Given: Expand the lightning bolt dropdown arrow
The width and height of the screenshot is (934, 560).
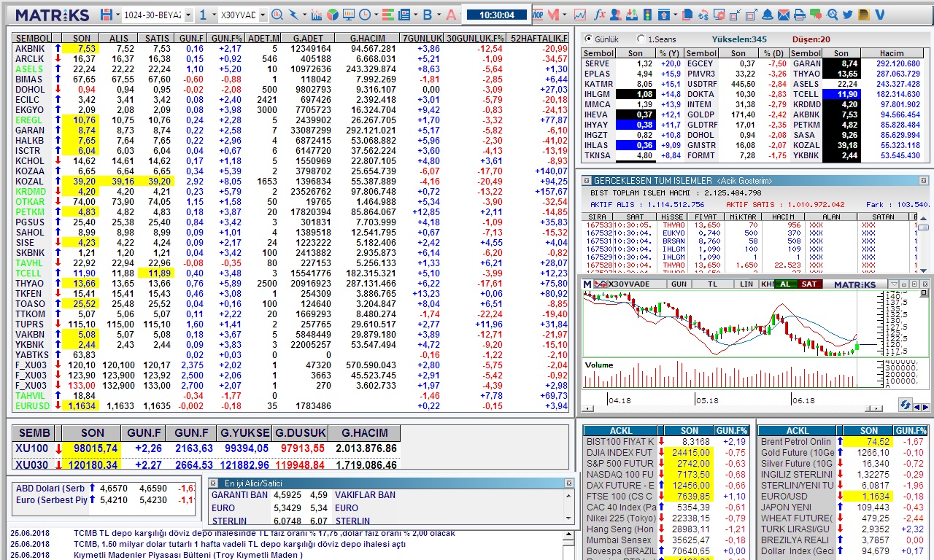Looking at the screenshot, I should tap(304, 15).
